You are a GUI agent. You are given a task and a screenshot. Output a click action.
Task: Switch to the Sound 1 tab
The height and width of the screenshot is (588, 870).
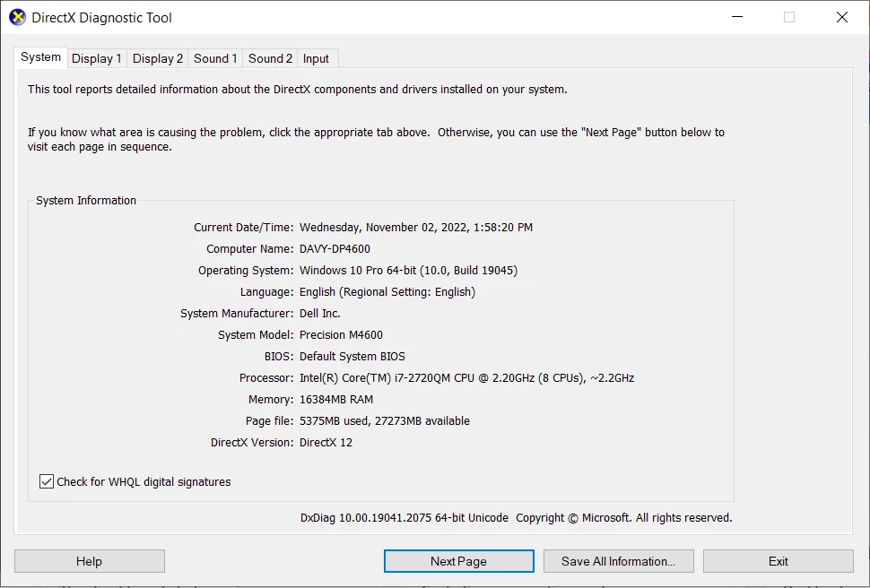(x=215, y=59)
